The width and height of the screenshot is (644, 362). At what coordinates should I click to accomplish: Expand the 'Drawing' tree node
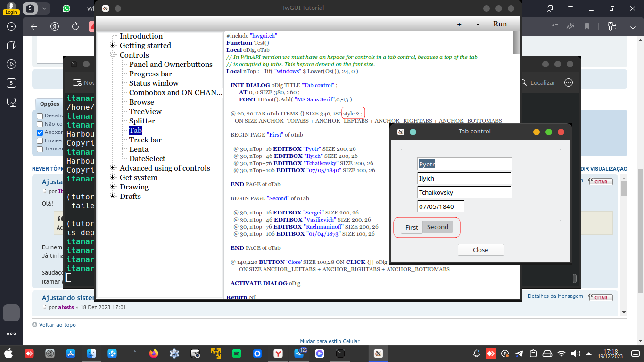(113, 187)
